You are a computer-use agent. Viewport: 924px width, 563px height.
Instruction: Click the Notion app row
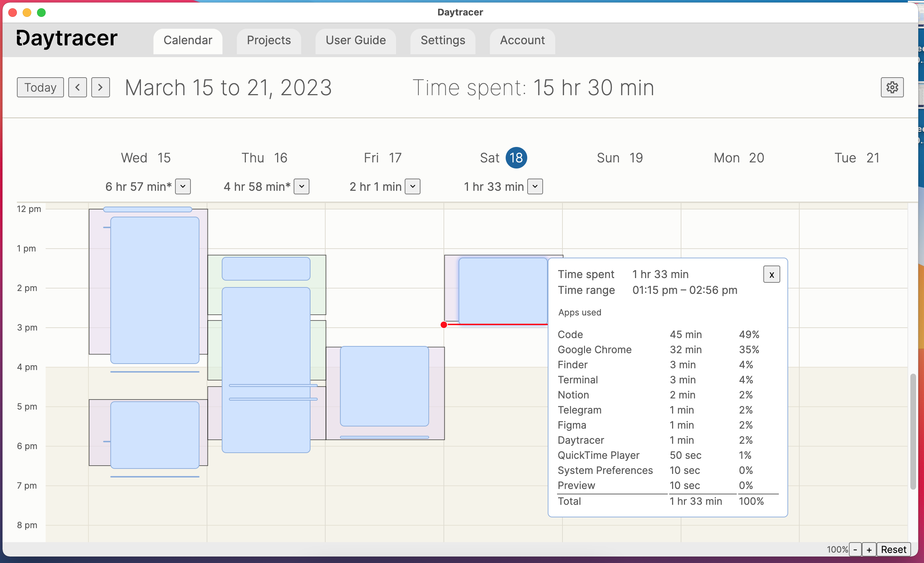coord(667,395)
